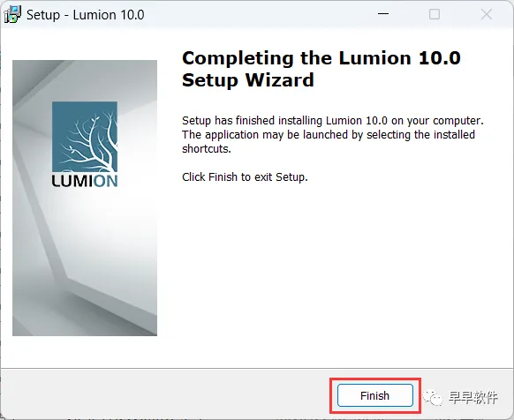Click the "Setup - Lumion 10.0" title text
Screen dimensions: 514x420
click(x=86, y=15)
